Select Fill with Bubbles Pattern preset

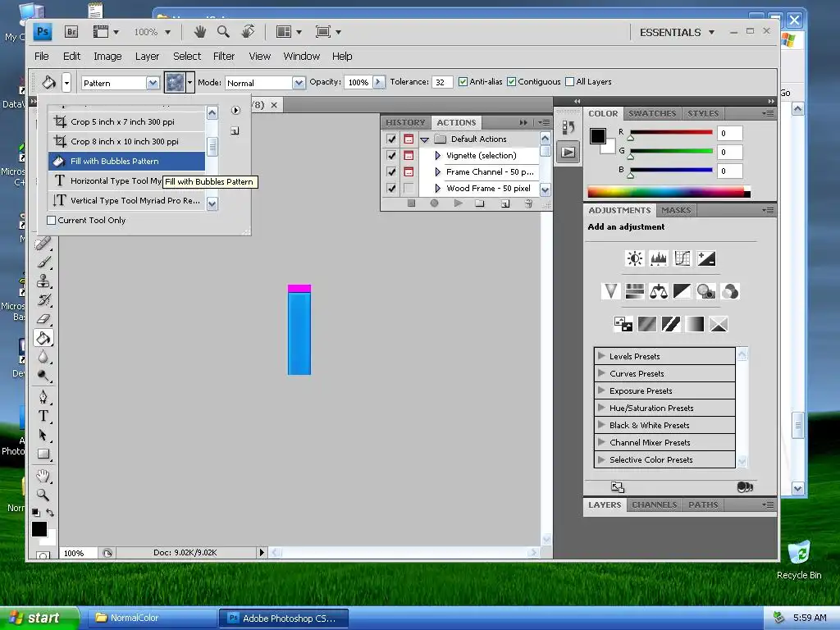pos(126,162)
